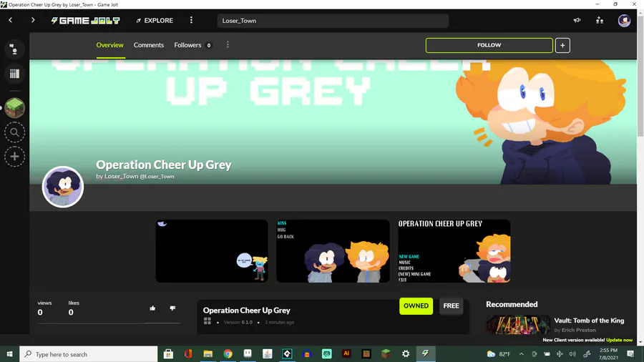Open the user avatar menu
This screenshot has width=644, height=362.
coord(624,21)
